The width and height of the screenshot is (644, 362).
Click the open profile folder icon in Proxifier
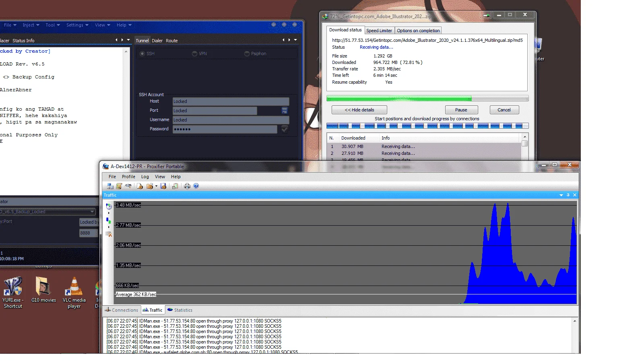pyautogui.click(x=150, y=186)
